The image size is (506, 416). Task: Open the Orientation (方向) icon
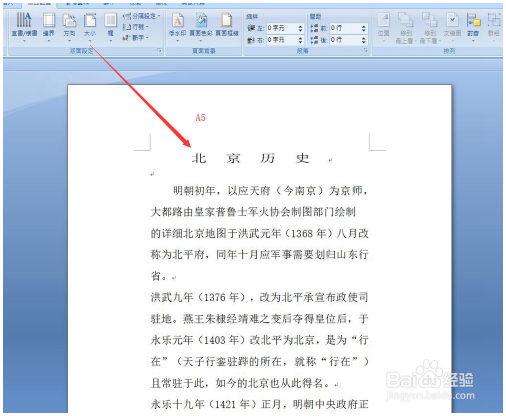(69, 27)
